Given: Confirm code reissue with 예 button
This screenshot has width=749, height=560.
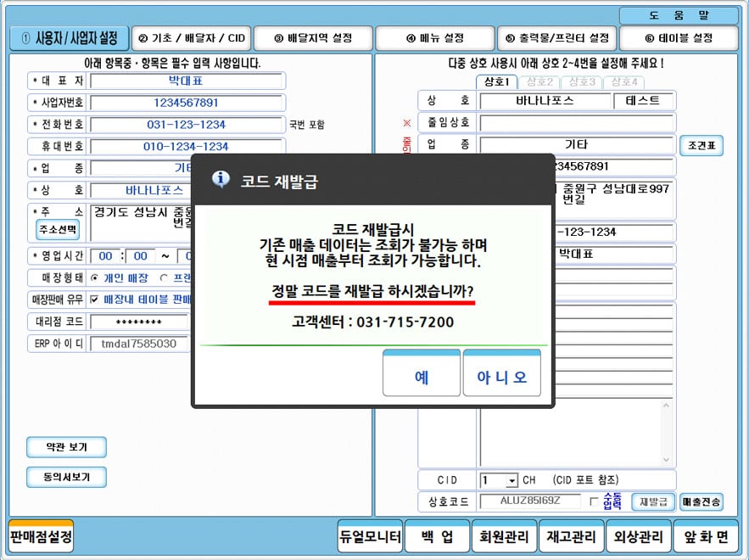Looking at the screenshot, I should (x=422, y=373).
